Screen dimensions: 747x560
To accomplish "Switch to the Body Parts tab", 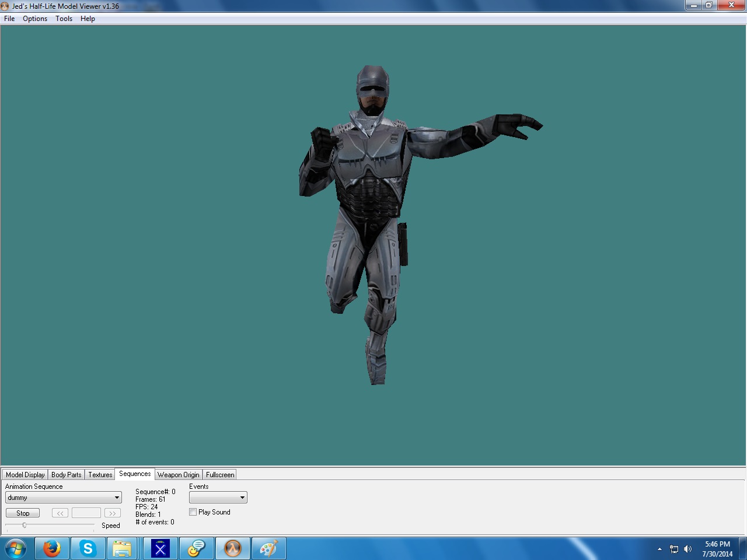I will 66,475.
